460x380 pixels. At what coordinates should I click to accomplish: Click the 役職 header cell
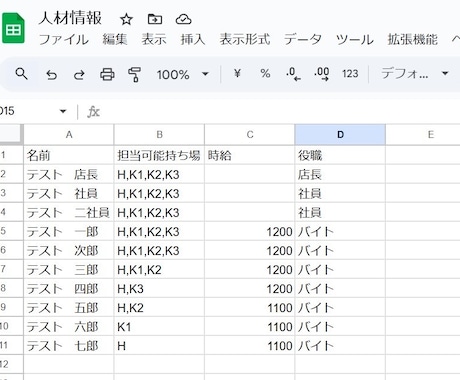[340, 155]
